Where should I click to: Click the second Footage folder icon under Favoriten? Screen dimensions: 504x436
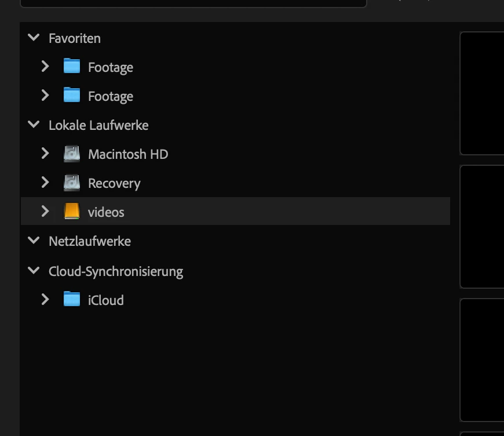tap(72, 95)
